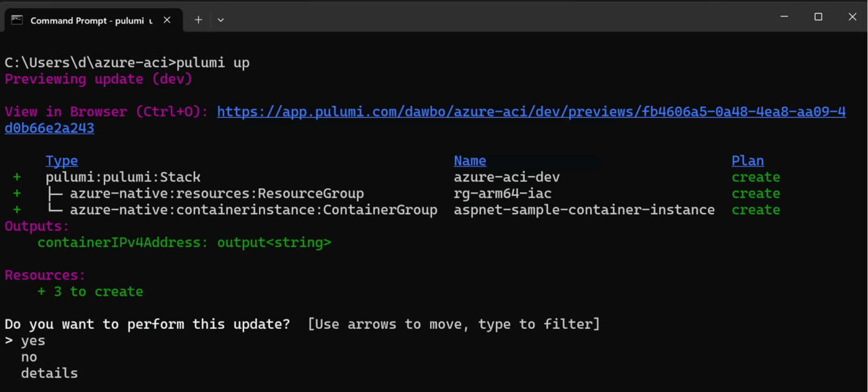Open a new terminal tab
The width and height of the screenshot is (868, 392).
point(198,20)
